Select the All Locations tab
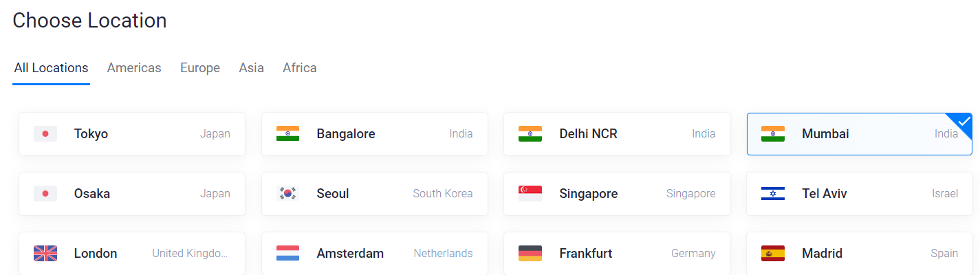This screenshot has height=275, width=980. [51, 68]
